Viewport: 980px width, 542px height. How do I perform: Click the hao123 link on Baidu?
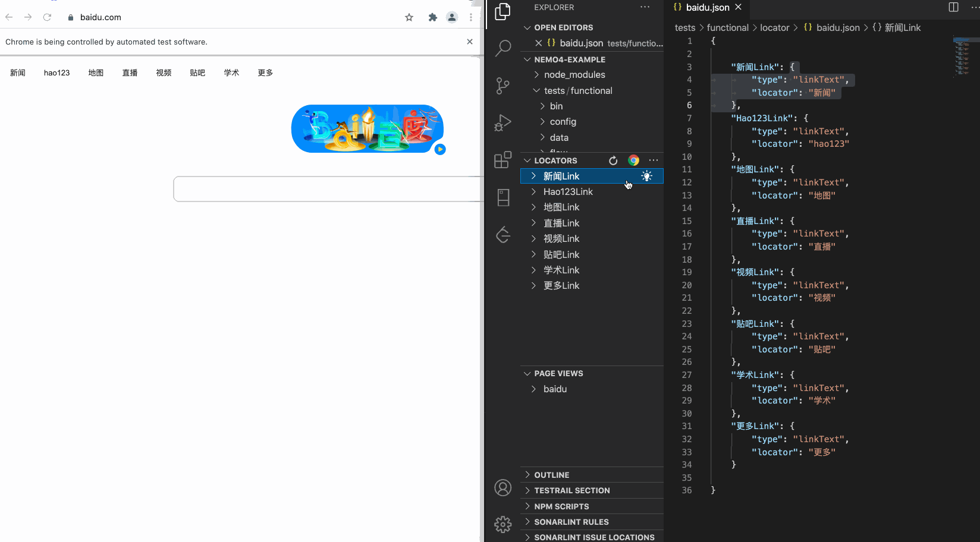click(56, 73)
